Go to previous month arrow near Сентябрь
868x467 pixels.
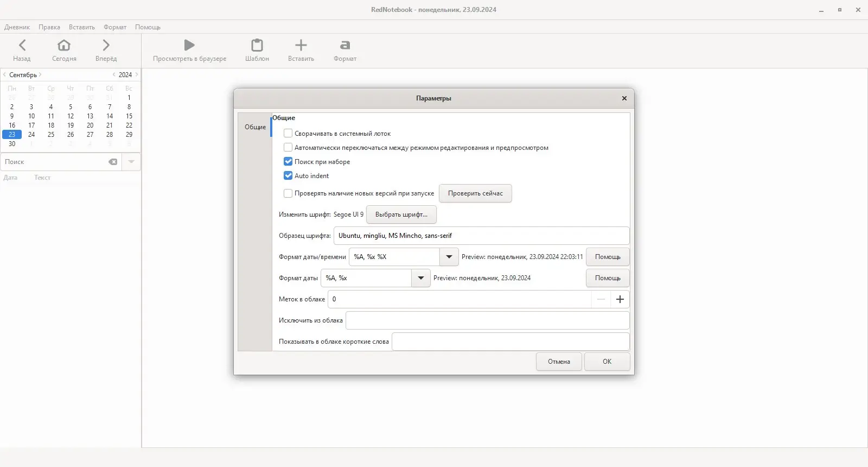(x=4, y=74)
